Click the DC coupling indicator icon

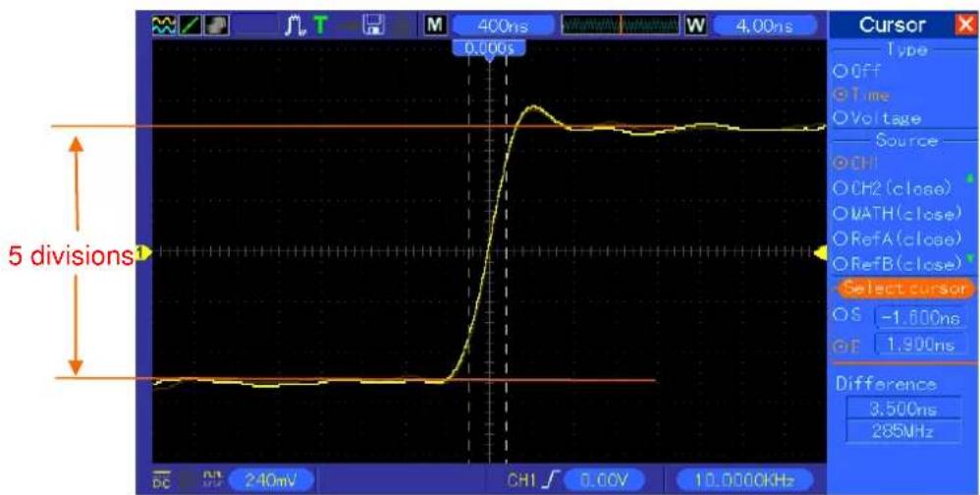pyautogui.click(x=161, y=480)
